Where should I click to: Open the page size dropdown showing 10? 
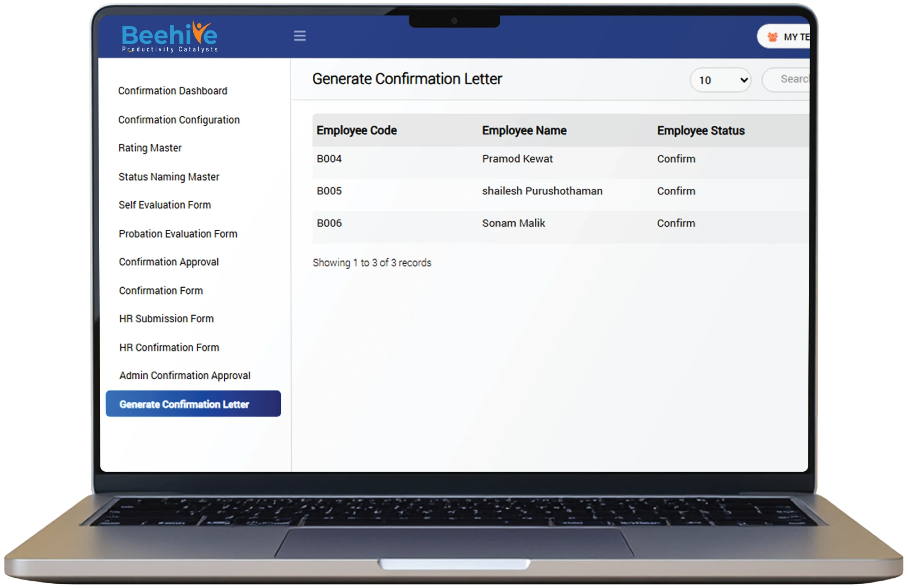click(x=720, y=80)
